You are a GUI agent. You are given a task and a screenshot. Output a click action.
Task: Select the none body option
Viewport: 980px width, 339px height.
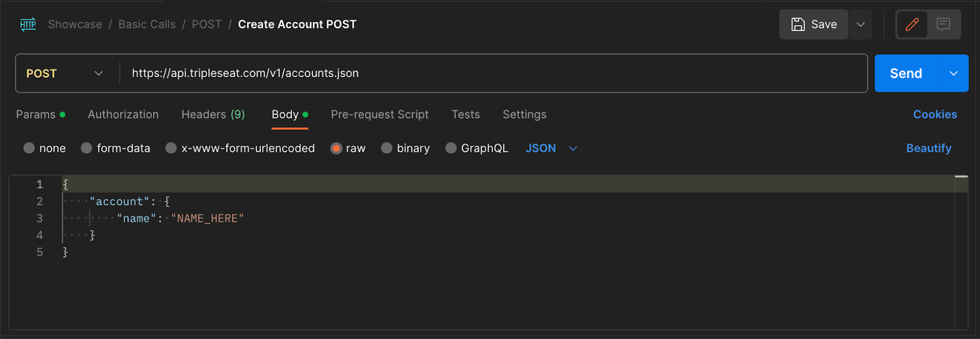pos(29,148)
